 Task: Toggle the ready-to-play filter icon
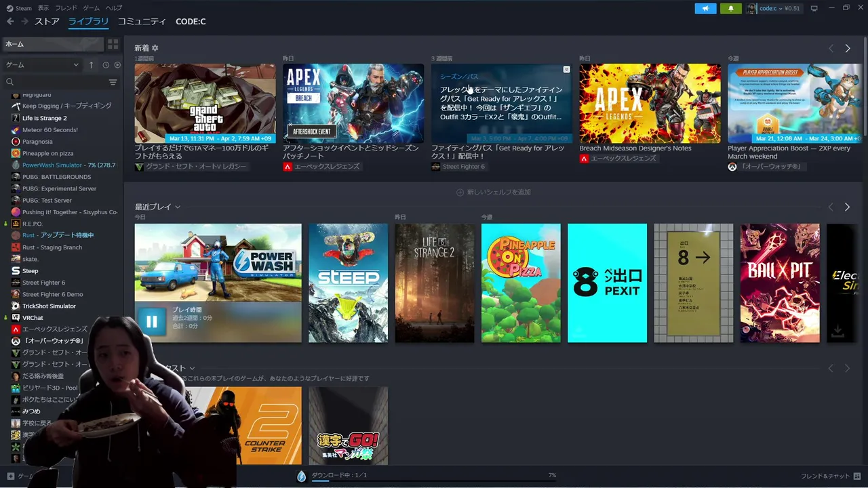coord(117,65)
